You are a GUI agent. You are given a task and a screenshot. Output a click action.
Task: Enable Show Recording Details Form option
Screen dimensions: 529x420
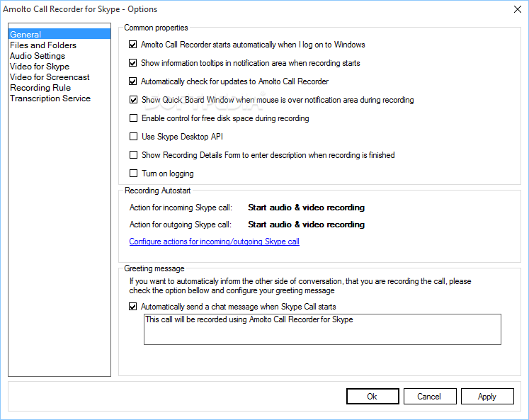pos(134,155)
